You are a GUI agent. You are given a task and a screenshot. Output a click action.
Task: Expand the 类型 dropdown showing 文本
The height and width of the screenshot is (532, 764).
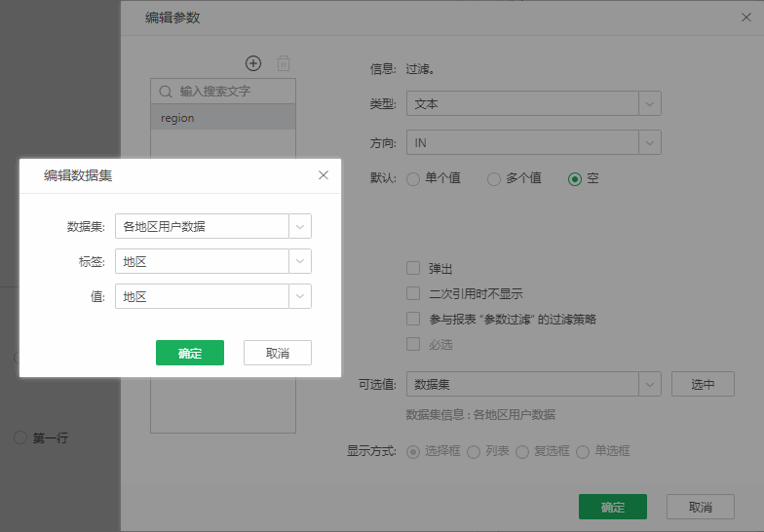pyautogui.click(x=650, y=103)
